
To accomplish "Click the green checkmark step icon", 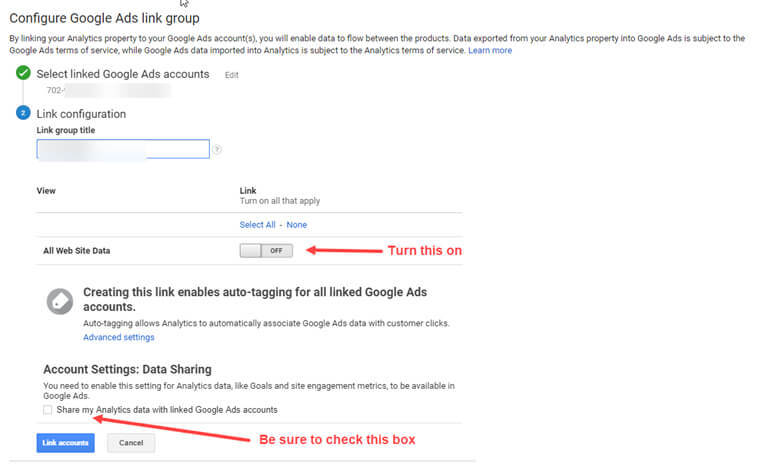I will pyautogui.click(x=23, y=74).
